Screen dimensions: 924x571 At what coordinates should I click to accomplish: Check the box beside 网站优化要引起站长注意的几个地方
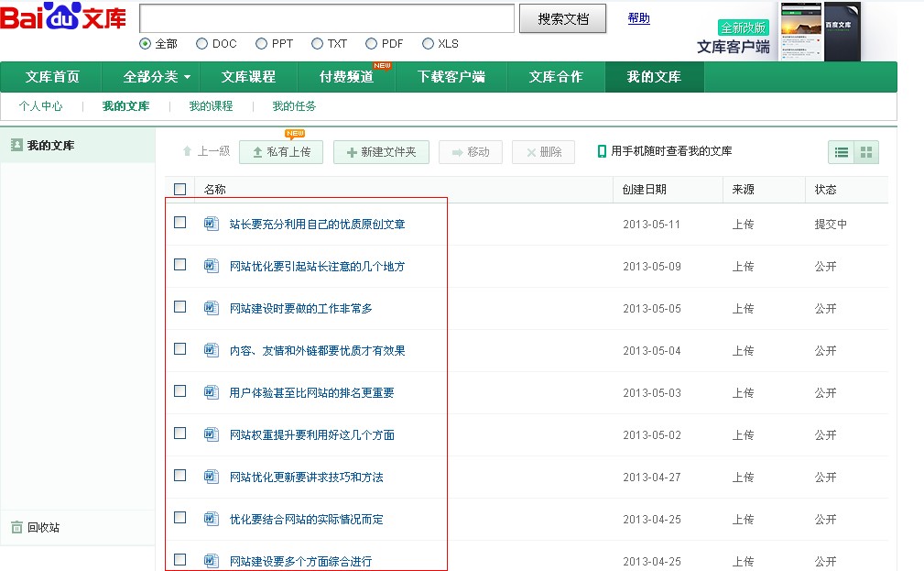click(x=179, y=265)
